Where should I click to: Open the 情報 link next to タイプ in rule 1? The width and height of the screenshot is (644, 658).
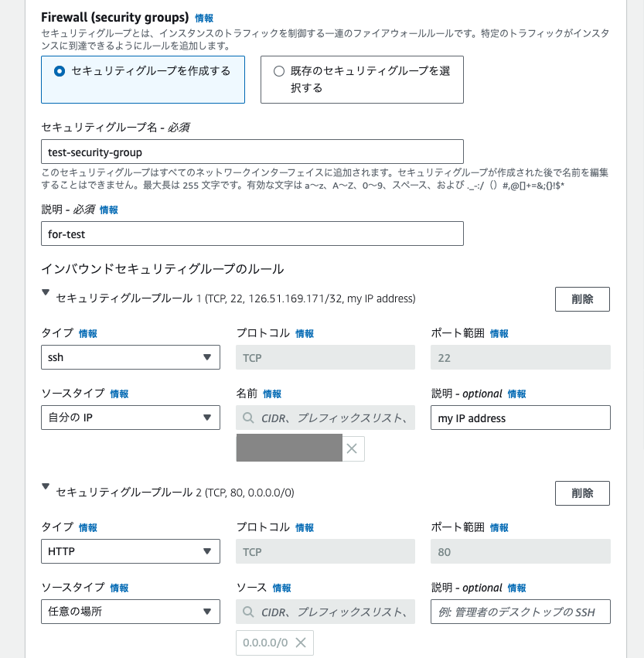[86, 333]
